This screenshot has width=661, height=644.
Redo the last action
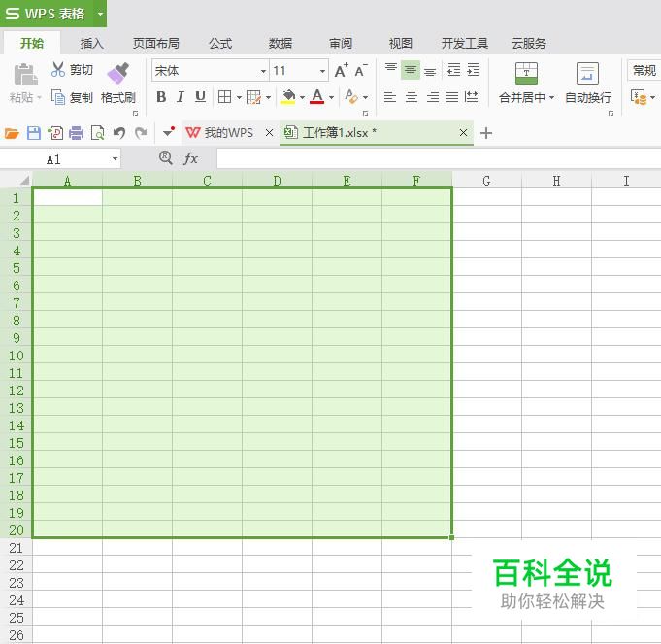141,133
